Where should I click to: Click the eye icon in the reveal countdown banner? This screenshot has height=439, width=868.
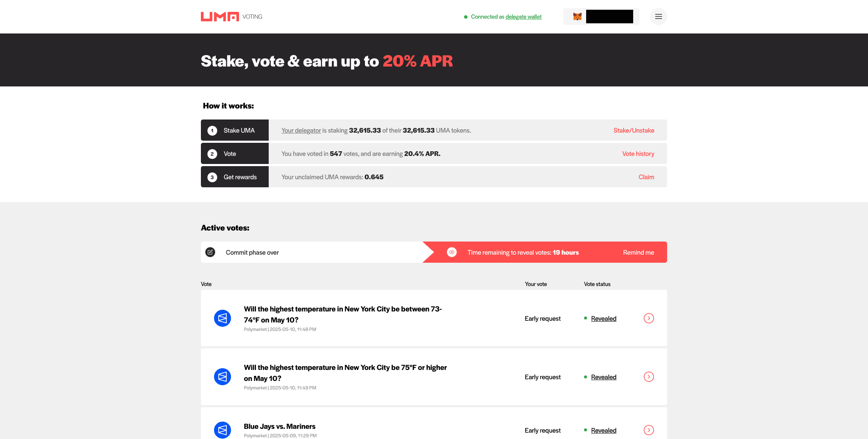[452, 252]
